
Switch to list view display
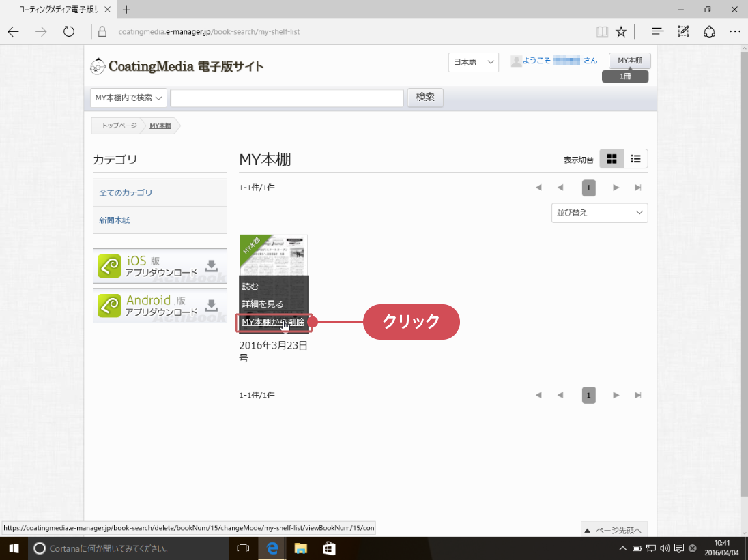coord(635,159)
